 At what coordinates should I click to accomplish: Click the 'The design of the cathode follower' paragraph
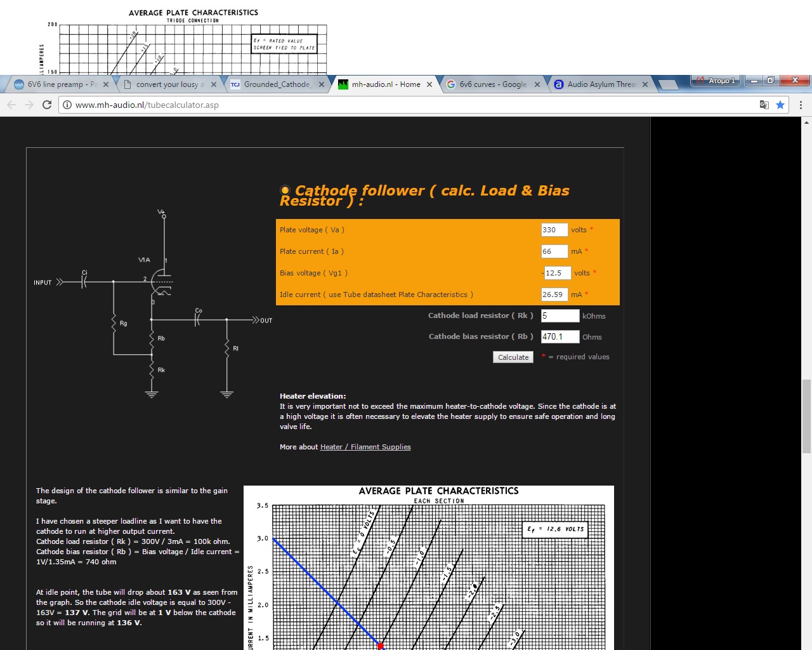point(132,496)
